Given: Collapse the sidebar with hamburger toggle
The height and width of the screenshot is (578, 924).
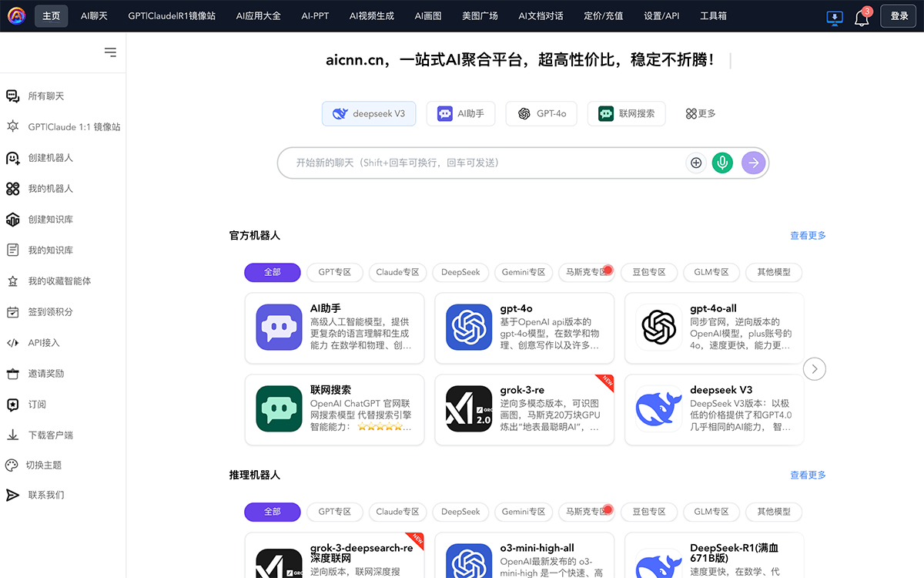Looking at the screenshot, I should pos(110,52).
